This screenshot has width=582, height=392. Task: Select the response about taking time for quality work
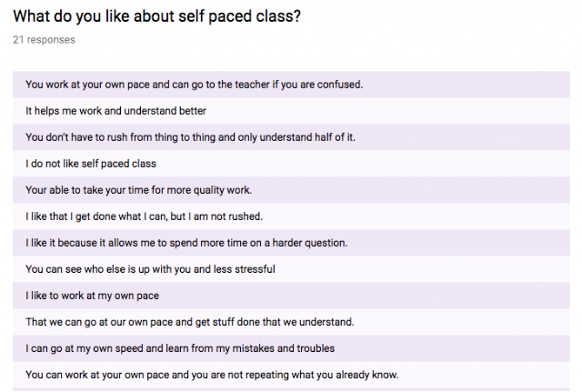tap(138, 190)
